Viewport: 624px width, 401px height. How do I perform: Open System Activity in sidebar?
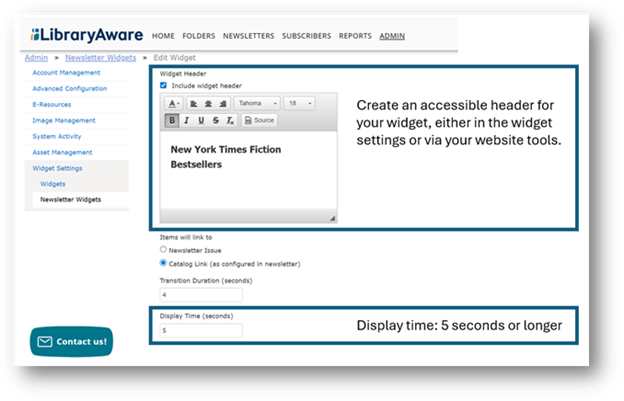pyautogui.click(x=57, y=136)
